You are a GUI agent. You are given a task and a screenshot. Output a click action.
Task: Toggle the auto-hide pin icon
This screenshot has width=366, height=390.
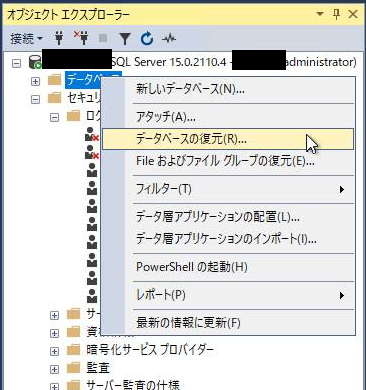[337, 14]
